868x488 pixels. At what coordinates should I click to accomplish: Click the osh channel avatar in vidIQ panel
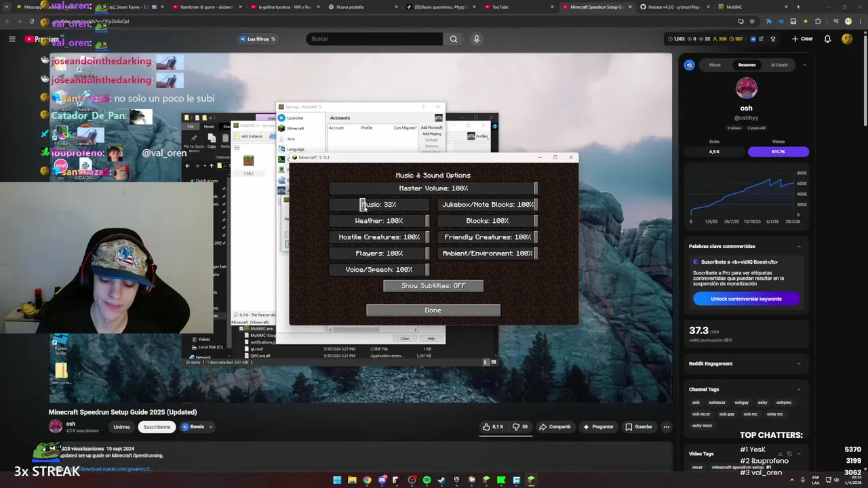746,89
